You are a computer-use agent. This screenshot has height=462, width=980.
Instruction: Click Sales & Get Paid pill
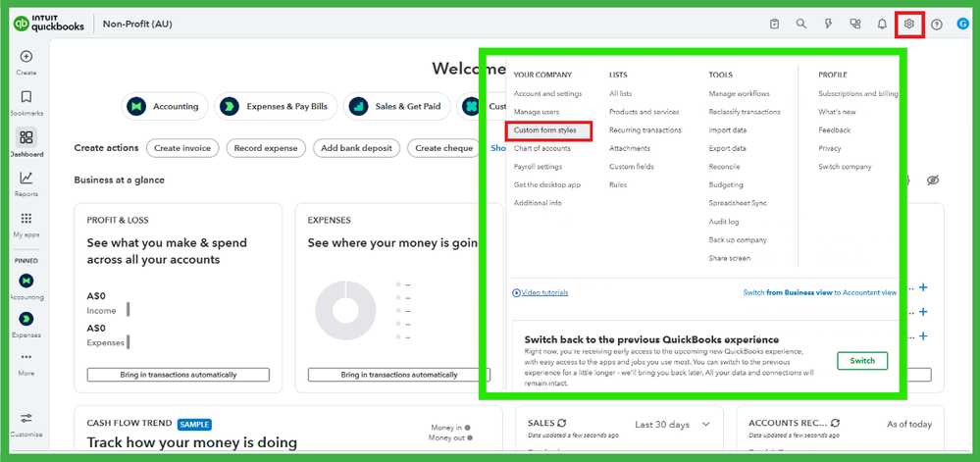(397, 106)
